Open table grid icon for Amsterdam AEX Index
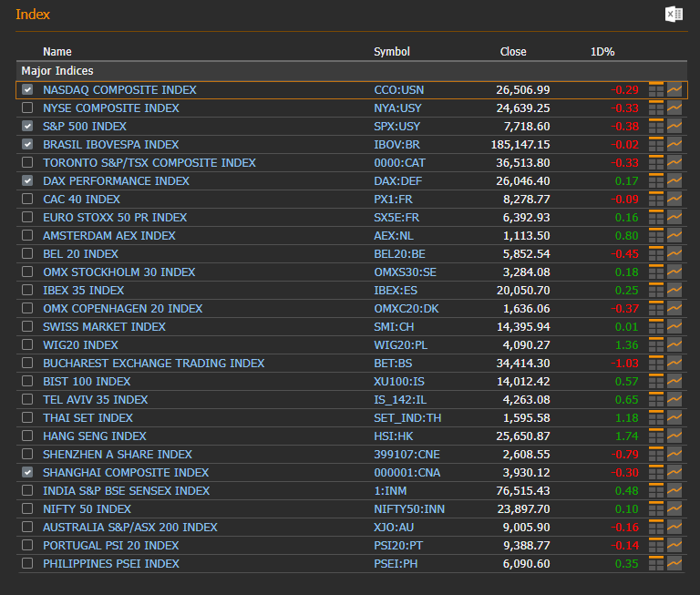This screenshot has height=595, width=700. pyautogui.click(x=656, y=236)
